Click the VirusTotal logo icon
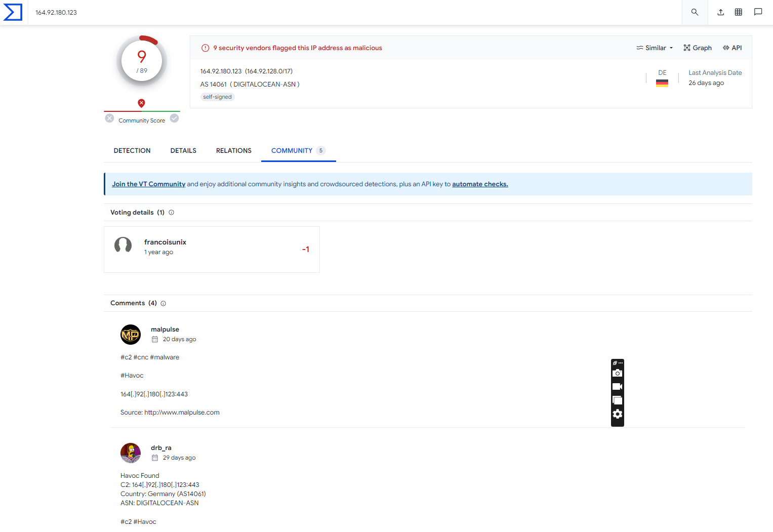The image size is (773, 532). 13,12
